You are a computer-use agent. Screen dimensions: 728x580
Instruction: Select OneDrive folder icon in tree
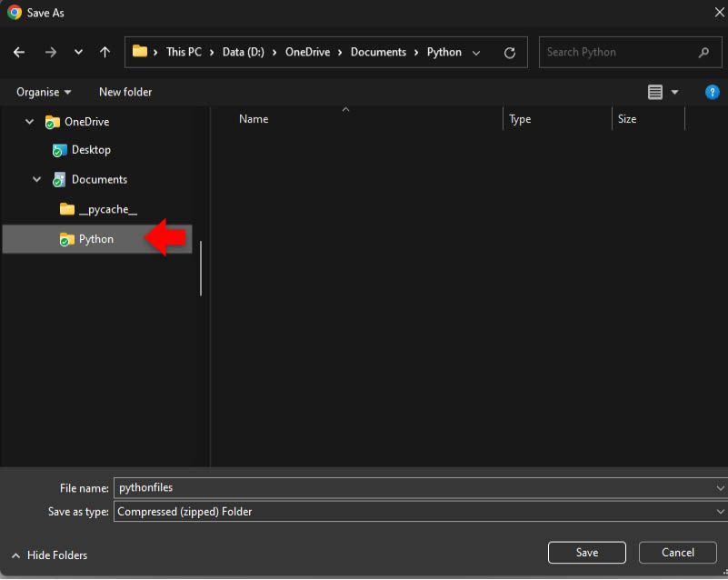pyautogui.click(x=52, y=122)
